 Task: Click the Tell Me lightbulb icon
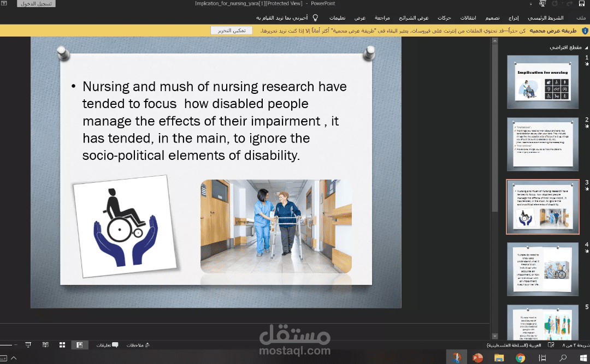click(x=315, y=17)
